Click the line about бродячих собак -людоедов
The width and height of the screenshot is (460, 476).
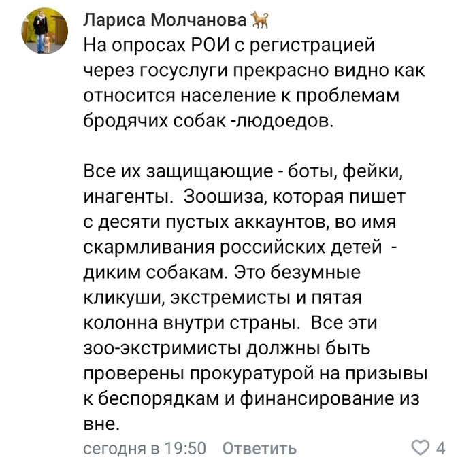click(208, 121)
